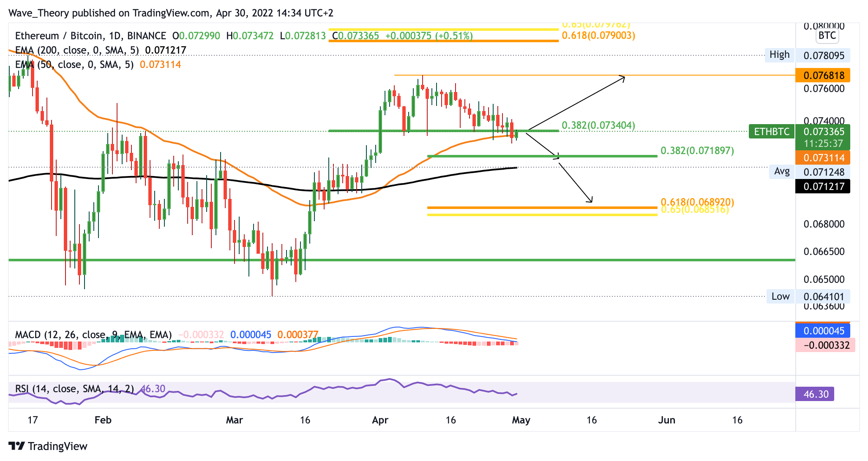Click the green ETHBTC price tag
868x461 pixels.
point(772,132)
